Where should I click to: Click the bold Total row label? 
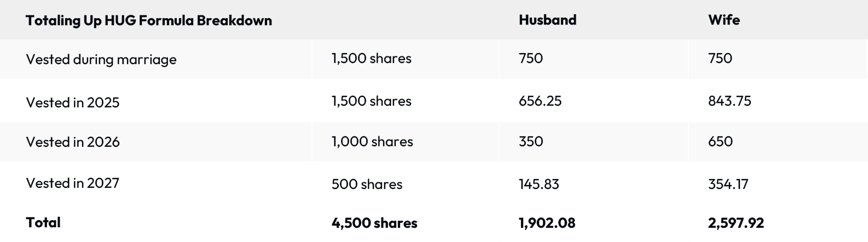coord(43,222)
